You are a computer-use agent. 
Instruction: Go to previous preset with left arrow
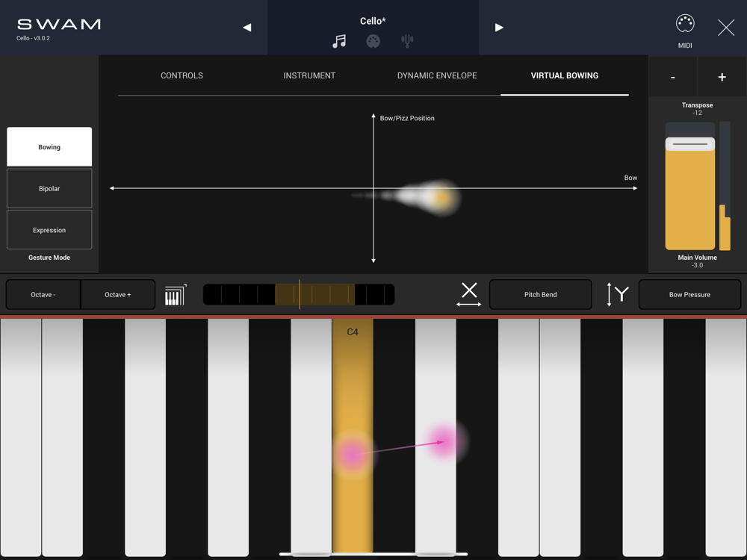pyautogui.click(x=247, y=28)
